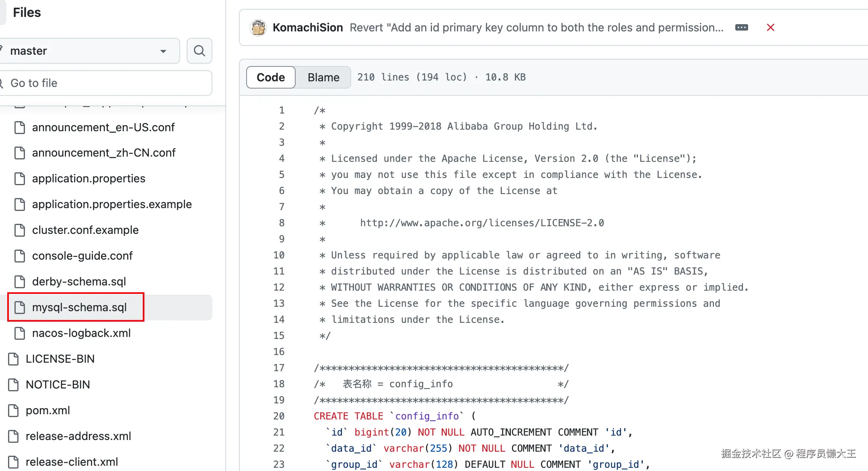Viewport: 868px width, 471px height.
Task: Click file icon beside pom.xml
Action: 13,410
